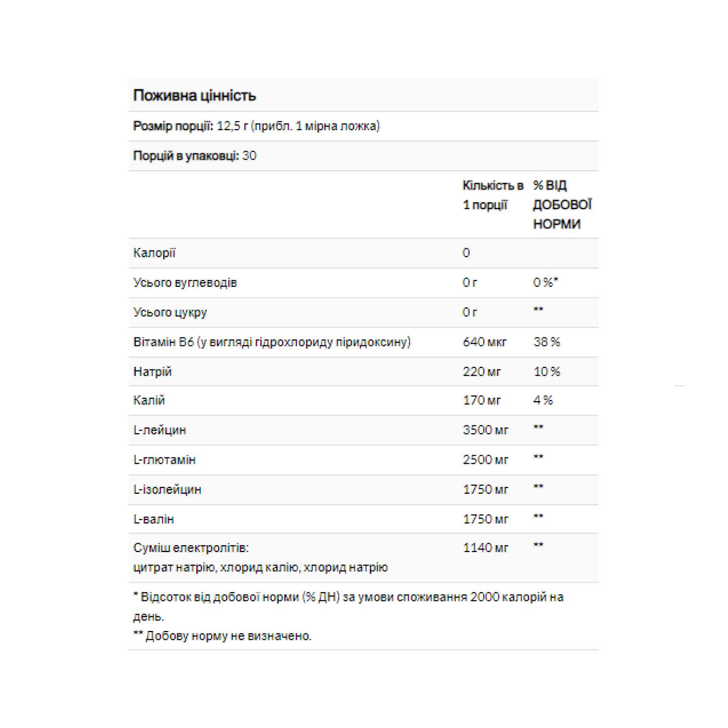
Task: Click the "640 мкг" amount value
Action: [485, 342]
